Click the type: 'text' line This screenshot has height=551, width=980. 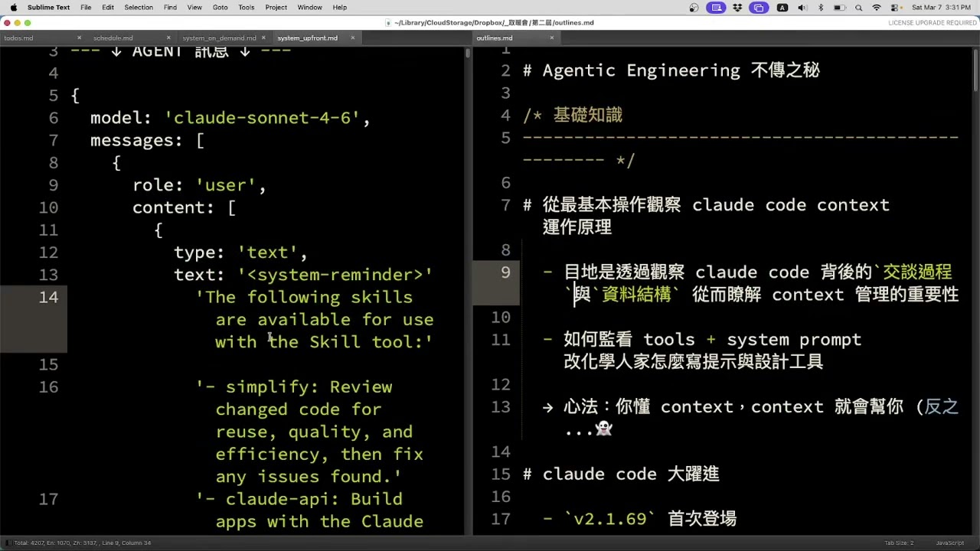[x=240, y=253]
